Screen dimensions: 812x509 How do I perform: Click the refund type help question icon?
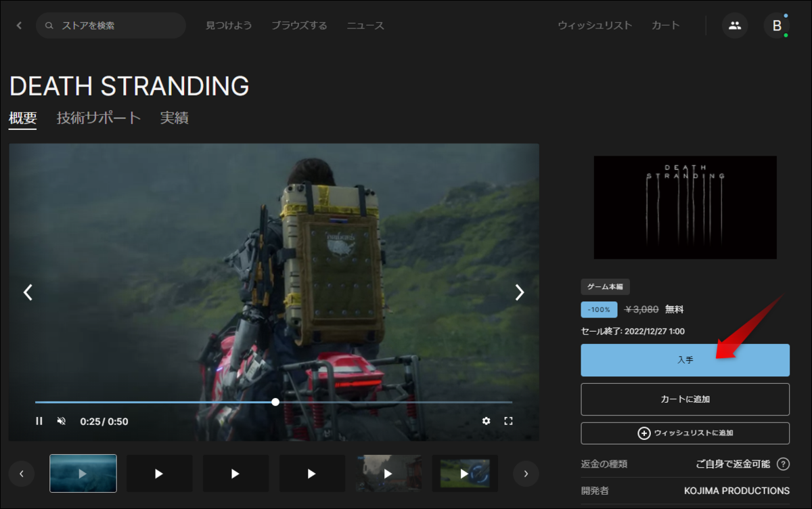[783, 464]
